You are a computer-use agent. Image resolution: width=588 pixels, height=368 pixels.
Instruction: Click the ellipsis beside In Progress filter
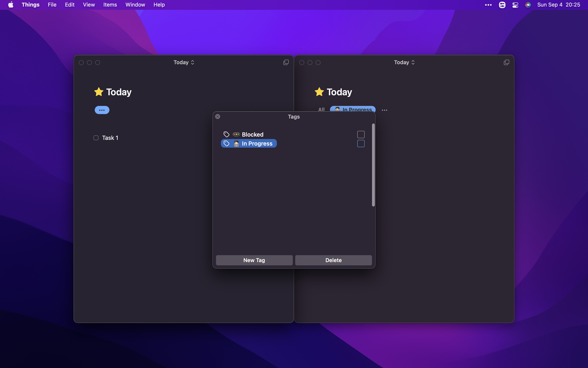(x=384, y=110)
